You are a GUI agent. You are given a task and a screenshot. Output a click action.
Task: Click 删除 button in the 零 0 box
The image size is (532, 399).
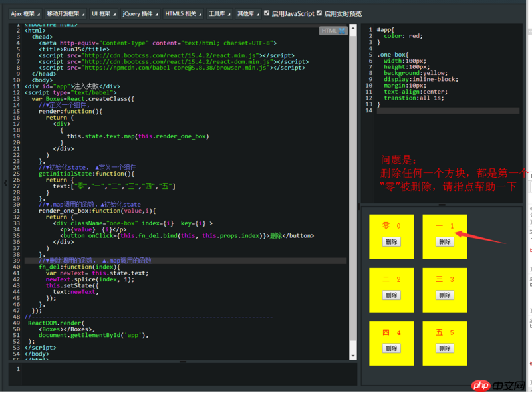click(x=392, y=242)
